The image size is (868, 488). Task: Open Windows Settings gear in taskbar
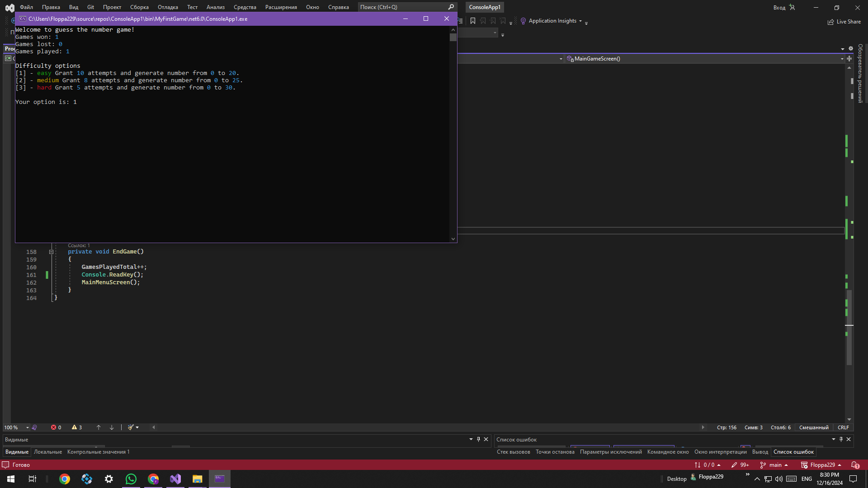pyautogui.click(x=109, y=479)
